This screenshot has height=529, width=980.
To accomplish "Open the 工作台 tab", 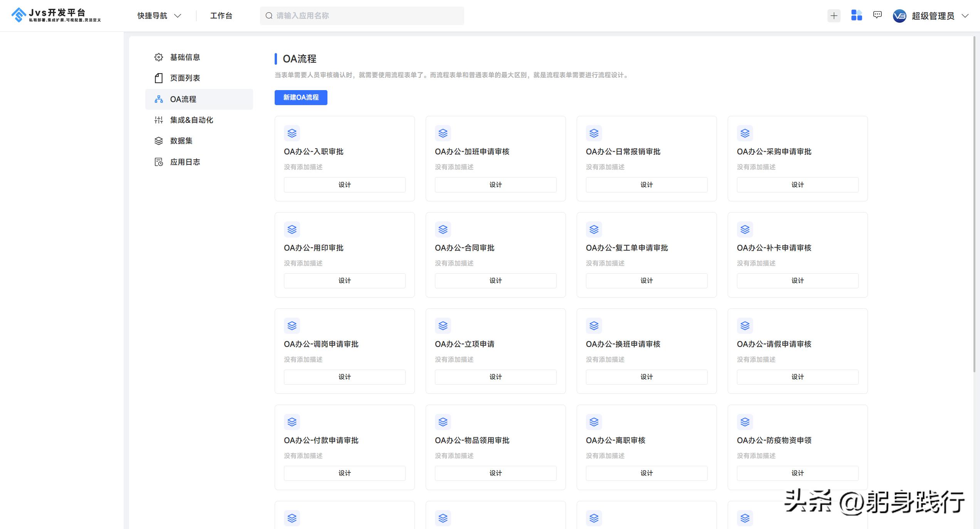I will (221, 16).
